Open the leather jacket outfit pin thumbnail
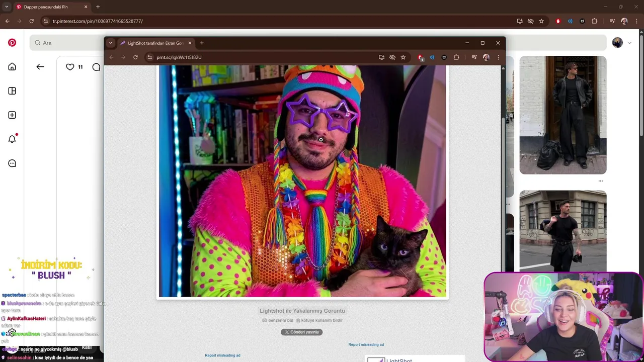The height and width of the screenshot is (362, 644). click(x=562, y=115)
